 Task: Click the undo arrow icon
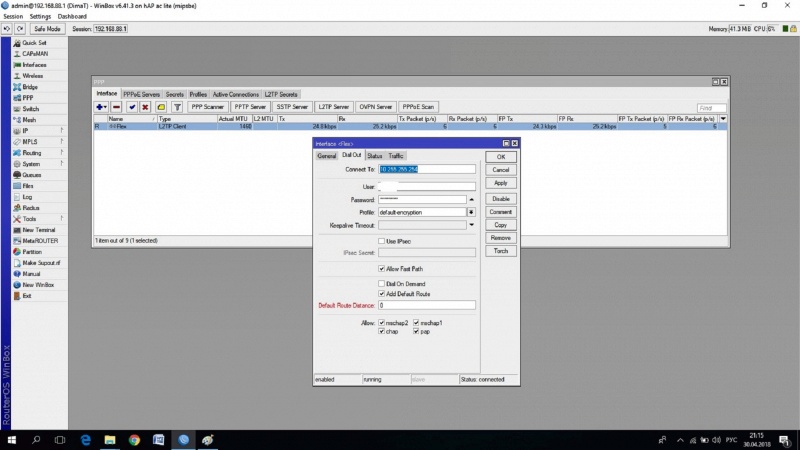7,29
